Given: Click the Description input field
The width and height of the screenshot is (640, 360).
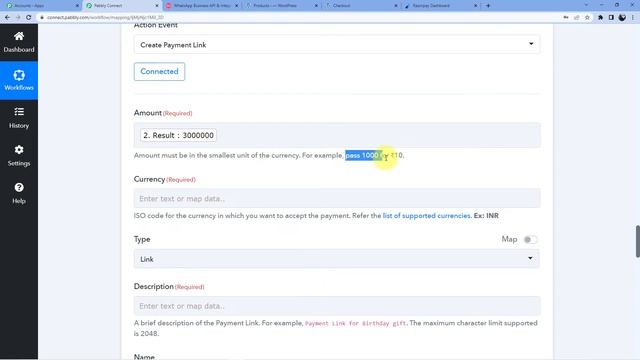Looking at the screenshot, I should click(337, 306).
